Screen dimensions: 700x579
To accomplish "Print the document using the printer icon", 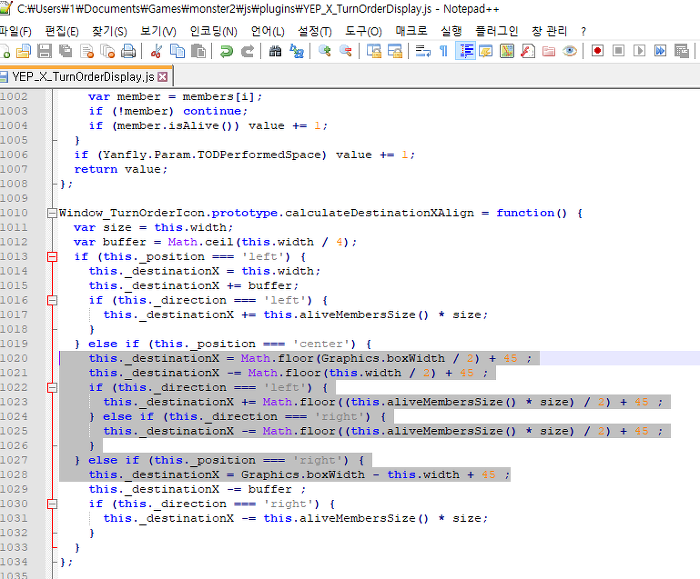I will [x=129, y=51].
